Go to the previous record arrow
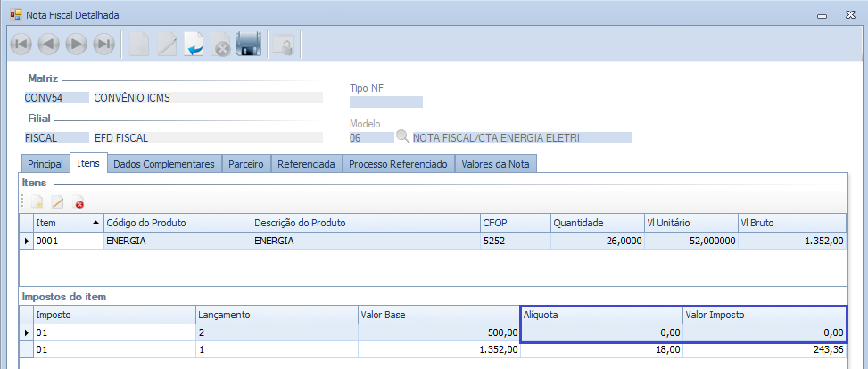This screenshot has height=369, width=868. click(x=49, y=44)
